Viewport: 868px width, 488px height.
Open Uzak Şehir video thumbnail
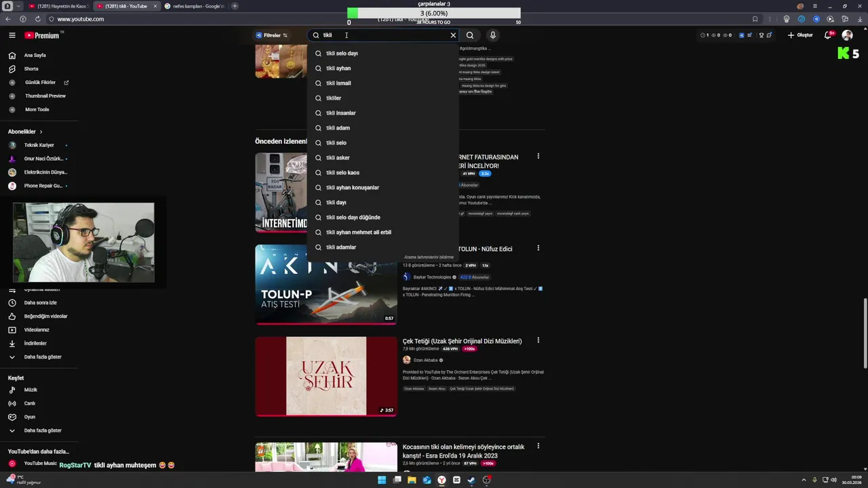click(x=326, y=376)
